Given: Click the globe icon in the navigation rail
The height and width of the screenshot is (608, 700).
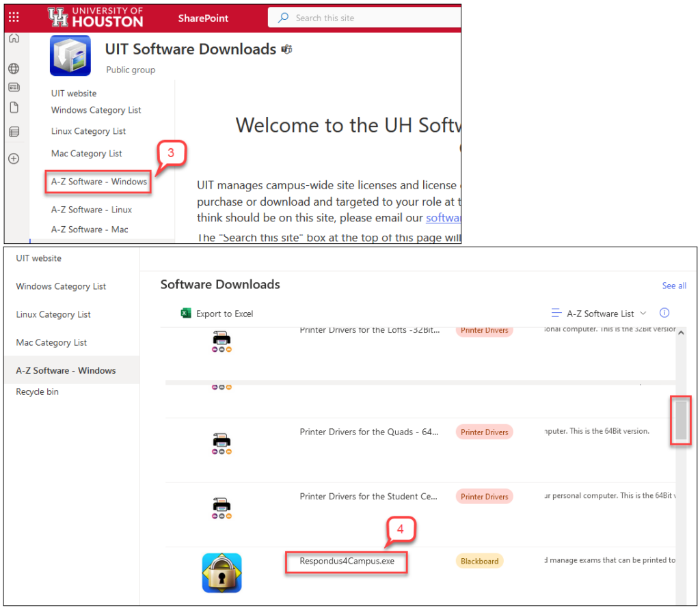Looking at the screenshot, I should pos(14,68).
